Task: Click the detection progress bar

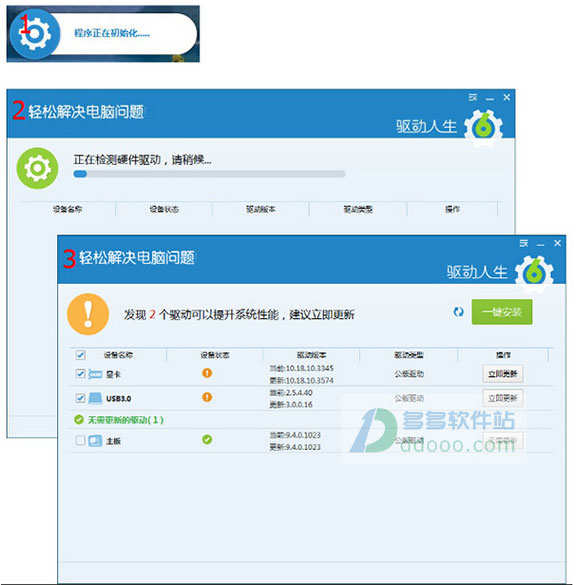Action: click(x=209, y=174)
